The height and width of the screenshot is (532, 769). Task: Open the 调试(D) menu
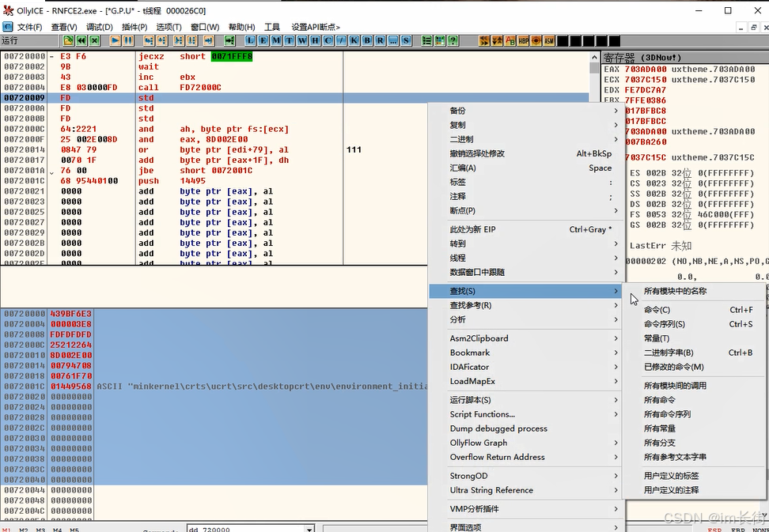tap(100, 27)
